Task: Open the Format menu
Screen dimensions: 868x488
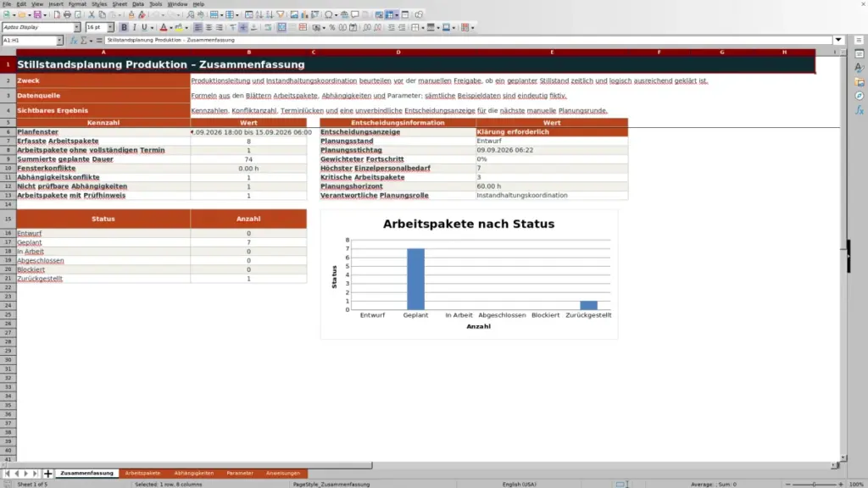Action: 77,4
